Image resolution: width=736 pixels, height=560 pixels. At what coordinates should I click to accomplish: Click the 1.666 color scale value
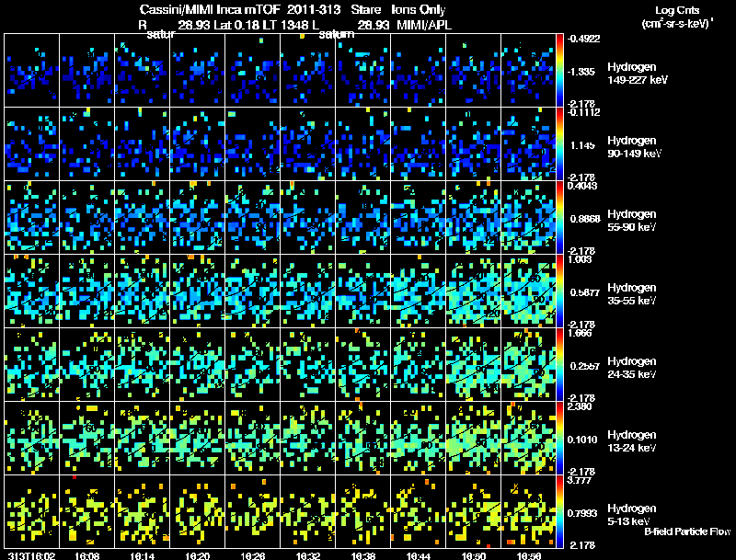(580, 333)
